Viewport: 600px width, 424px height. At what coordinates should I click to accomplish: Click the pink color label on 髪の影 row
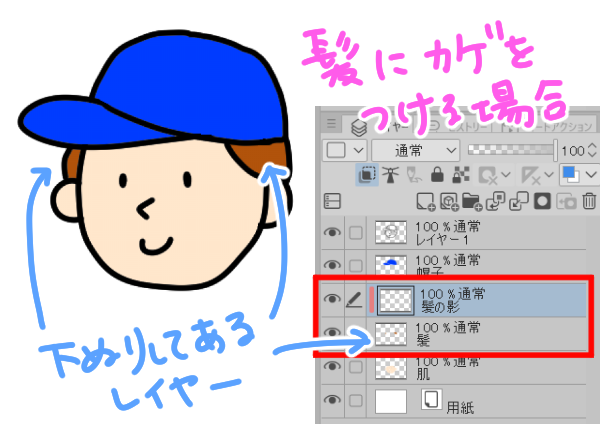371,300
